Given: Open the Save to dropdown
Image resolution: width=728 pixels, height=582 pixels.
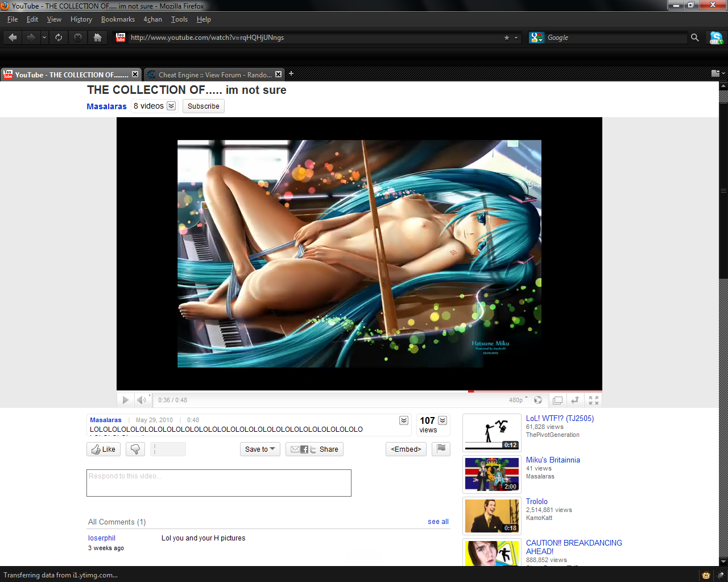Looking at the screenshot, I should (260, 449).
